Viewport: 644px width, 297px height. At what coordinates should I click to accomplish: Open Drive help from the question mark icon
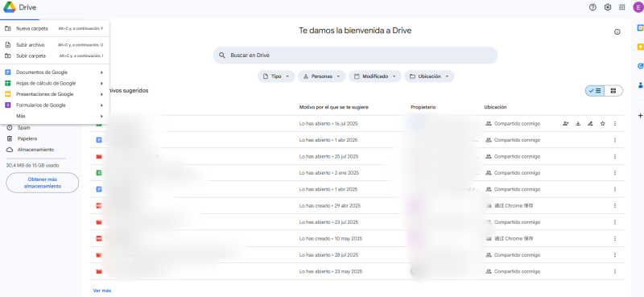[592, 7]
